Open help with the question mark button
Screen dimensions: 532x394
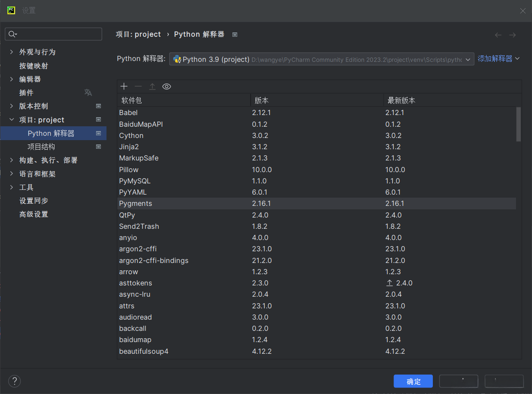[x=14, y=381]
